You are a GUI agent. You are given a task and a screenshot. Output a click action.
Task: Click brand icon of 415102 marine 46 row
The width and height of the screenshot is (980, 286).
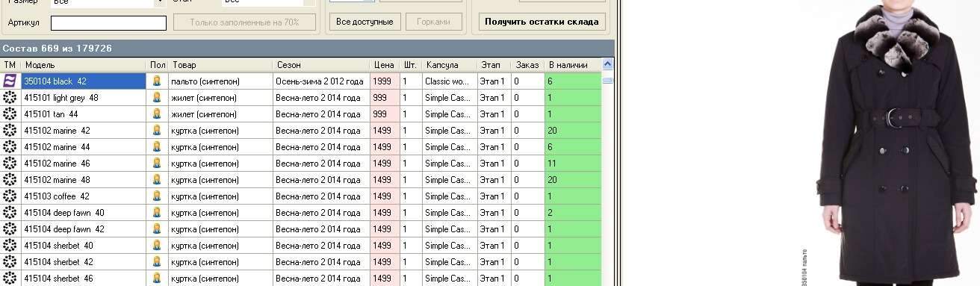coord(10,163)
